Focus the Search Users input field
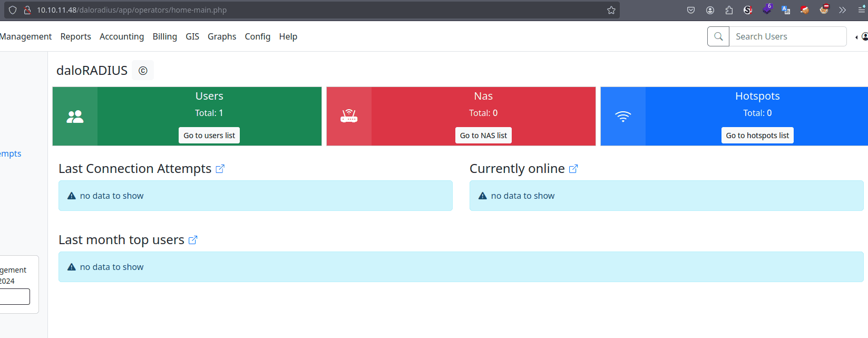 coord(787,36)
